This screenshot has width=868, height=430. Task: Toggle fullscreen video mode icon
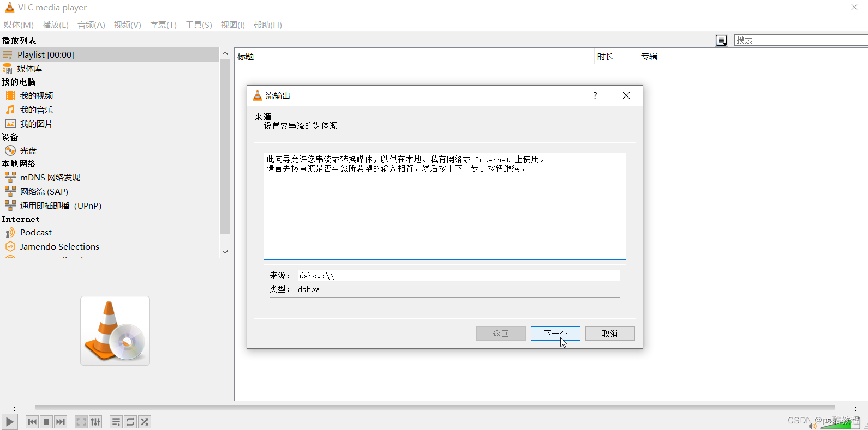(81, 422)
